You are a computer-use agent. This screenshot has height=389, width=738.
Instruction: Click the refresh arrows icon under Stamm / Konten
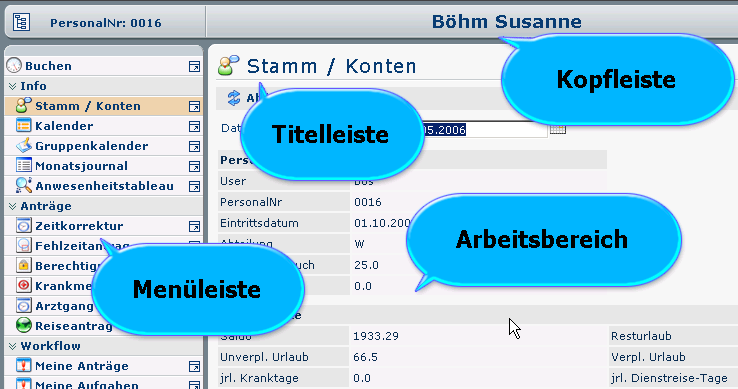coord(233,97)
